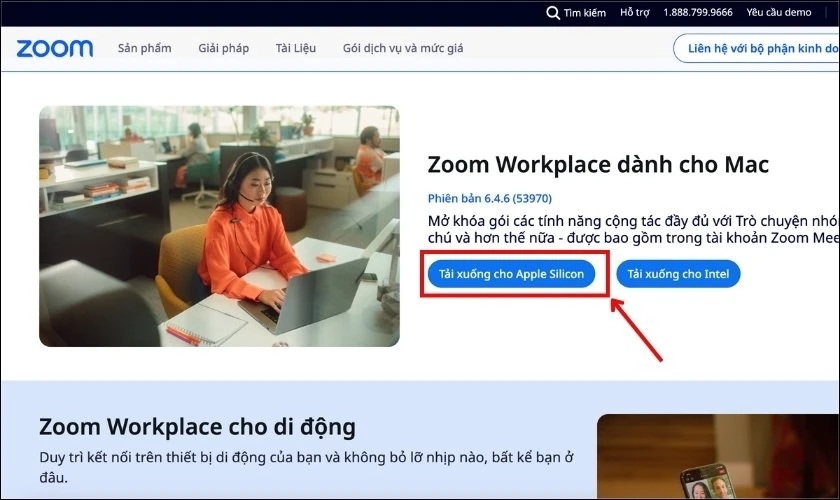Click Liên hệ với bộ phận kinh doanh button

[x=756, y=48]
